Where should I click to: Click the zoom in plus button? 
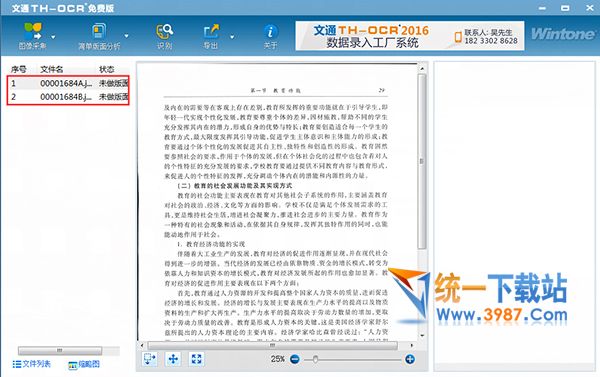tap(410, 359)
